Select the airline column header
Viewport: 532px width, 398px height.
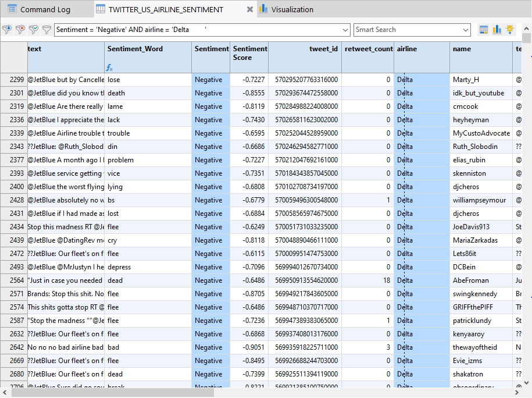tap(422, 58)
